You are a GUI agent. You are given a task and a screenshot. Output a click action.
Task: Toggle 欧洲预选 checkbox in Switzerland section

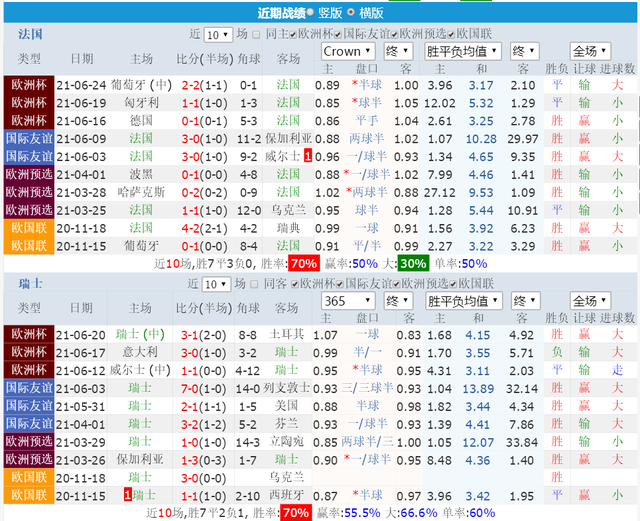396,284
